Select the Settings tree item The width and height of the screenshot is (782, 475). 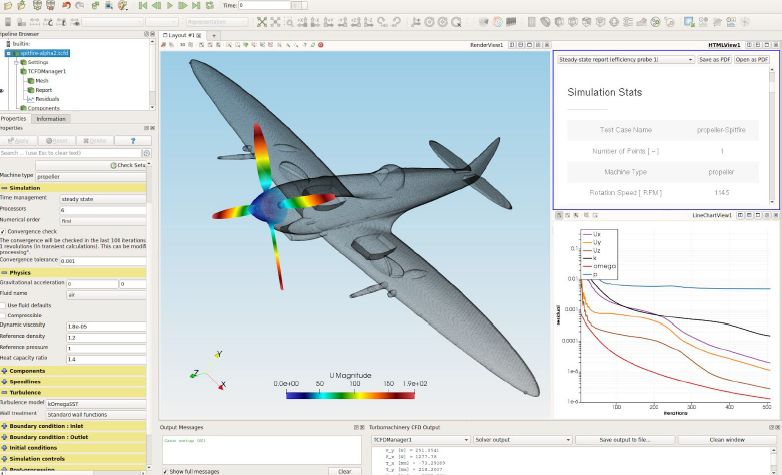click(38, 62)
